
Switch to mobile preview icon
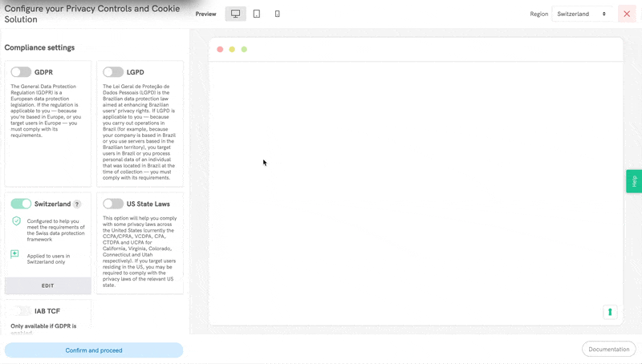click(278, 14)
